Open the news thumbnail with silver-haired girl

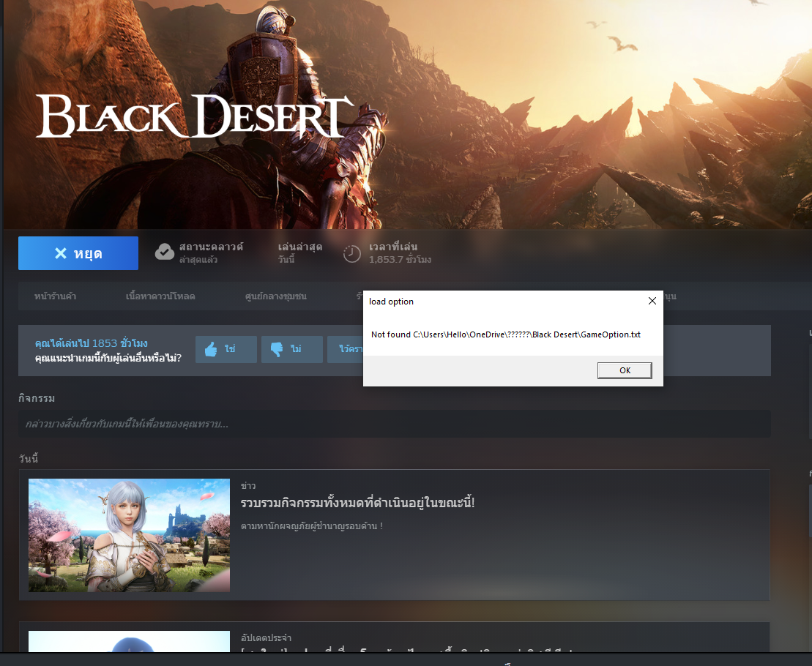coord(129,535)
